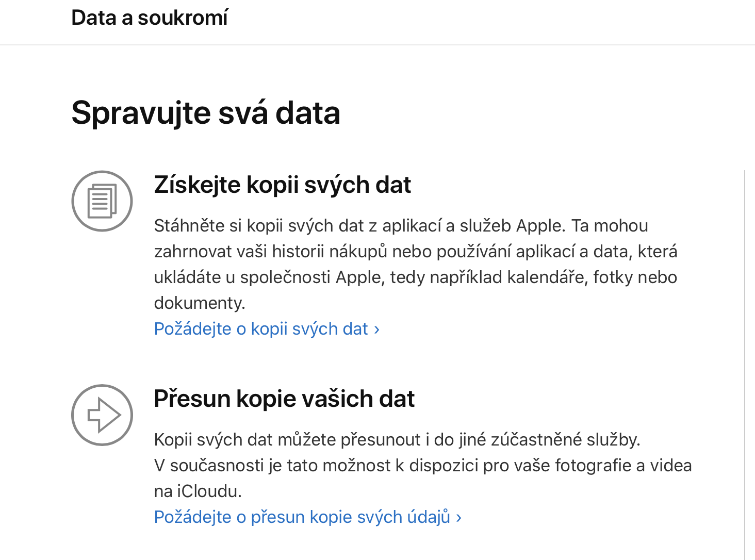Open the 'Požádejte o kopii svých dat' link
Screen dimensions: 755x560
[x=261, y=328]
